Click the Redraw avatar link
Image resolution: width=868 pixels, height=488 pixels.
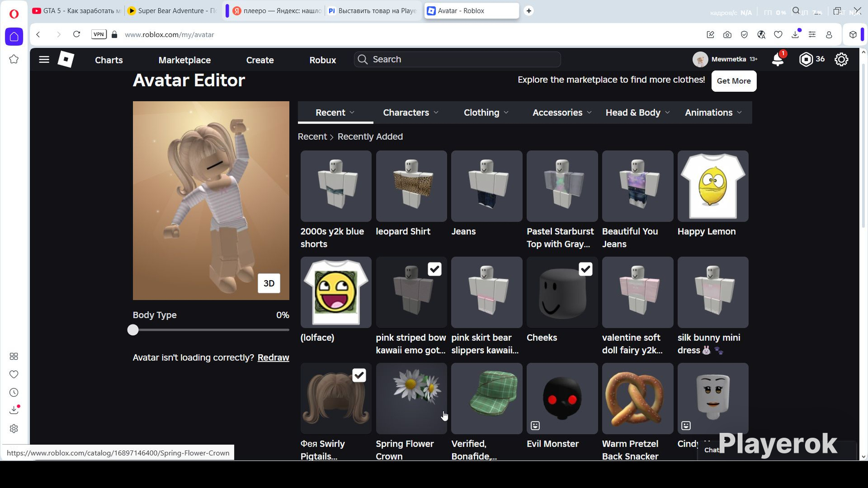273,358
